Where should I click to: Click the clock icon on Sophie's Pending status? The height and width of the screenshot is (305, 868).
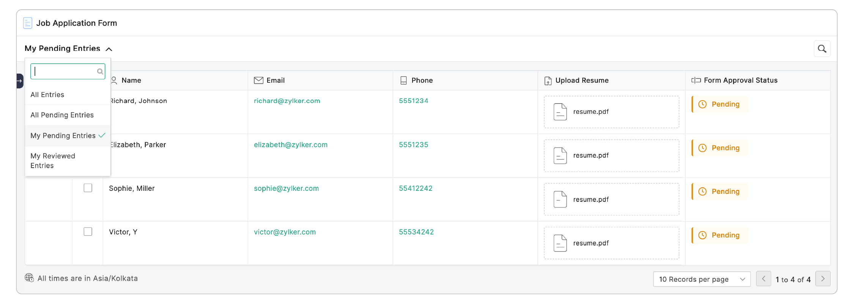coord(703,192)
